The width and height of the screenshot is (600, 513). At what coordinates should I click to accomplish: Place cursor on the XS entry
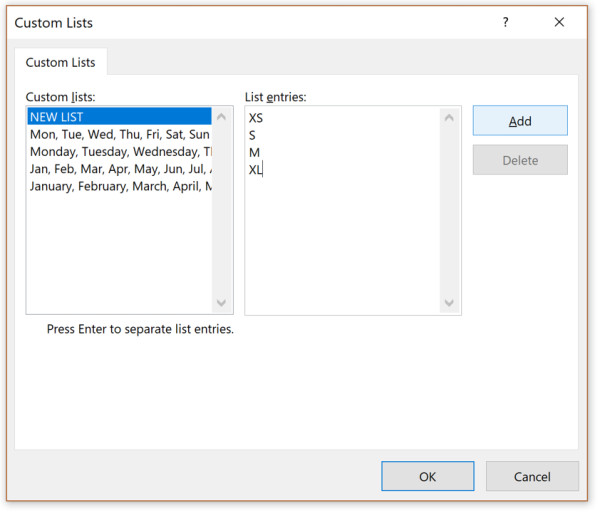click(256, 118)
